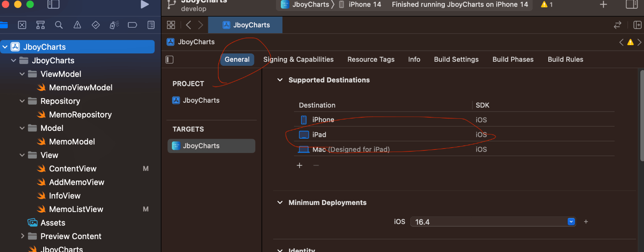Toggle project and targets list sidebar
Viewport: 644px width, 252px height.
(170, 59)
